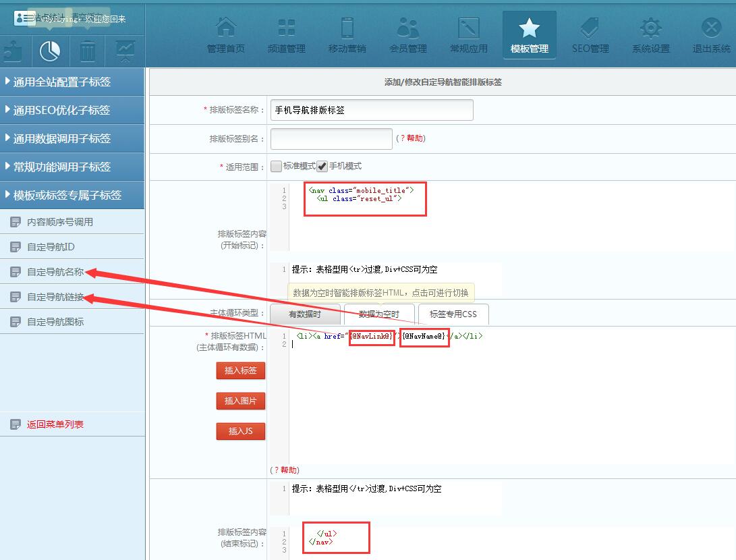Expand 常规功能调用子标签 section

72,167
